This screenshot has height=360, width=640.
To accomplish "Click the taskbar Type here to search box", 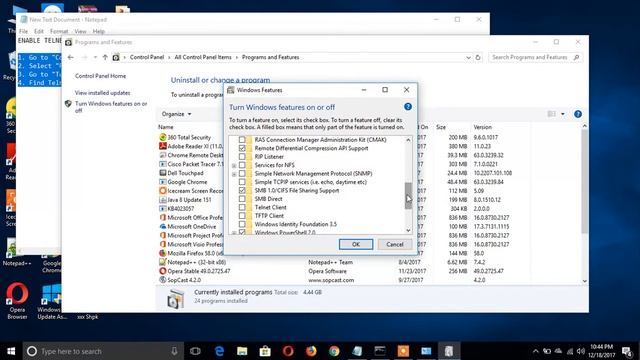I will pos(103,351).
